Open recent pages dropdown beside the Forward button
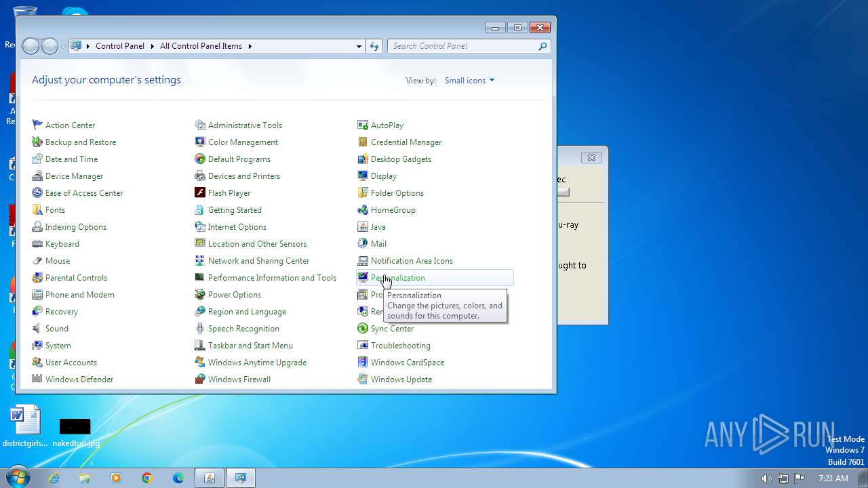 (63, 47)
